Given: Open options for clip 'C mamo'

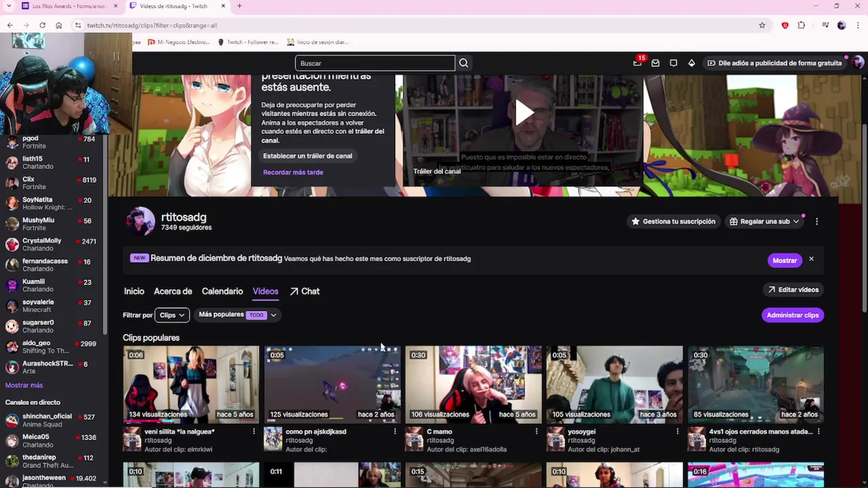Looking at the screenshot, I should pyautogui.click(x=536, y=431).
